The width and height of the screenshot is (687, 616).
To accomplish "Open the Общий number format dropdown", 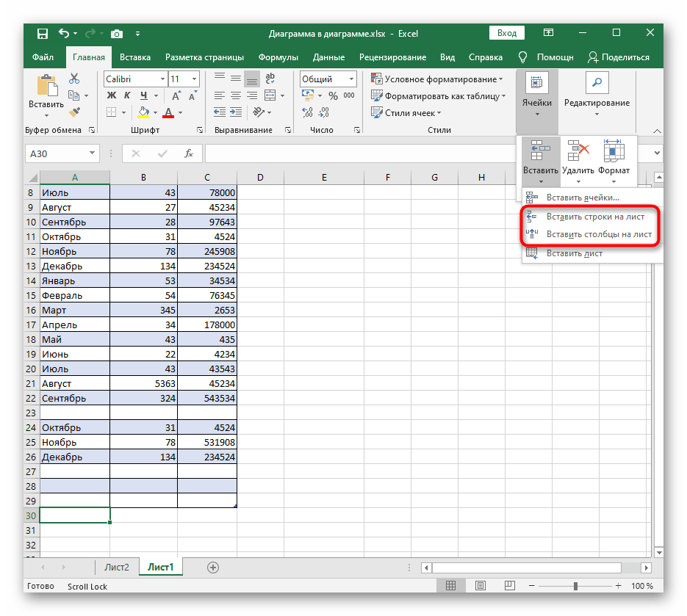I will coord(351,79).
